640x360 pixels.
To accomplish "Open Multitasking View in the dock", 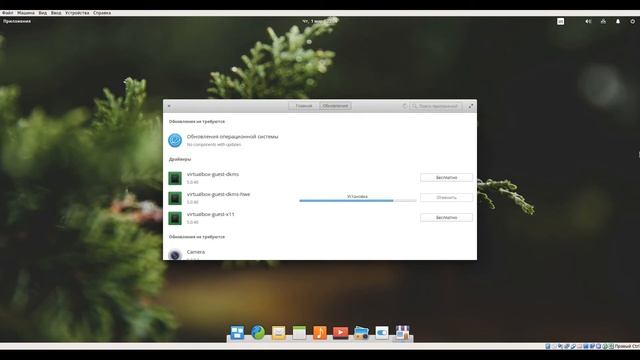I will coord(237,332).
